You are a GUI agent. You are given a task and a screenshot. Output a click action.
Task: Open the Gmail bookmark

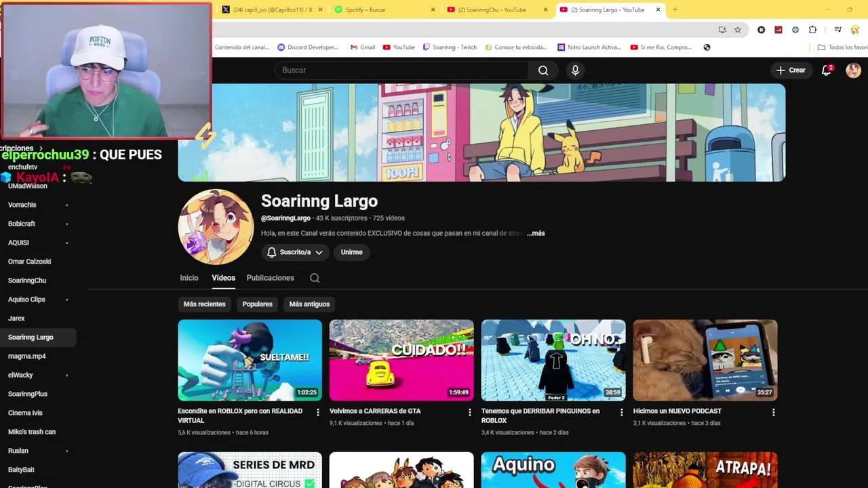363,47
